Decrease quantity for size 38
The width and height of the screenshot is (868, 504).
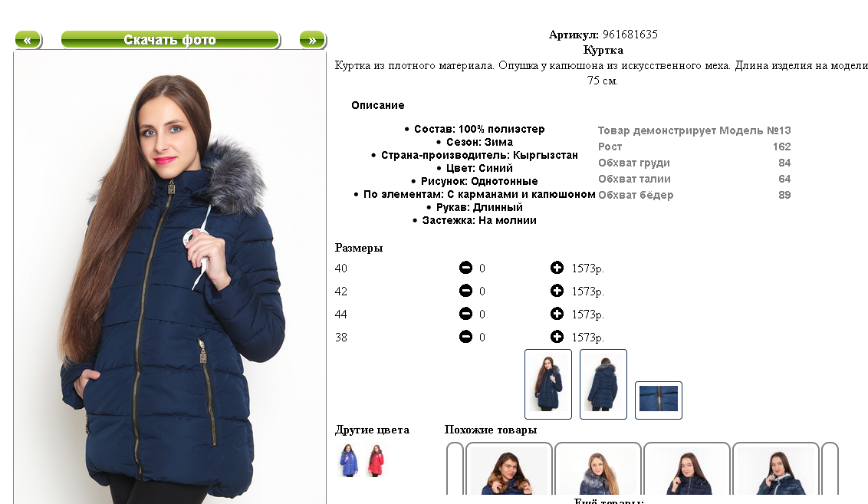[465, 337]
